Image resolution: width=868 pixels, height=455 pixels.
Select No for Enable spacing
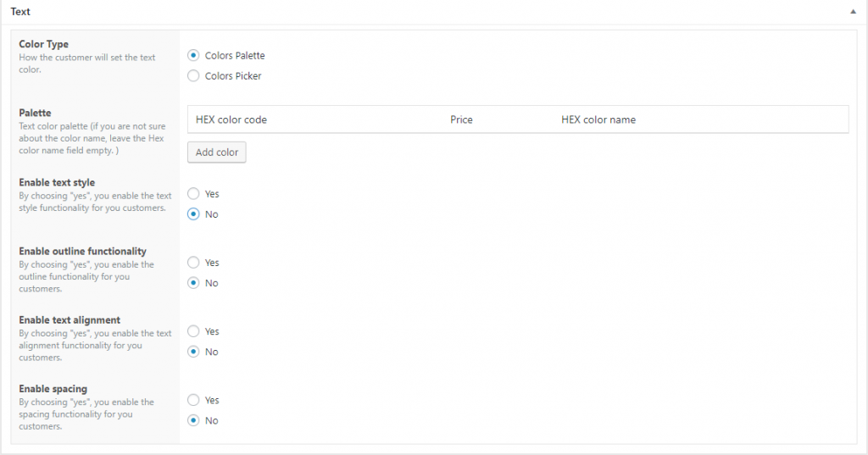[193, 420]
